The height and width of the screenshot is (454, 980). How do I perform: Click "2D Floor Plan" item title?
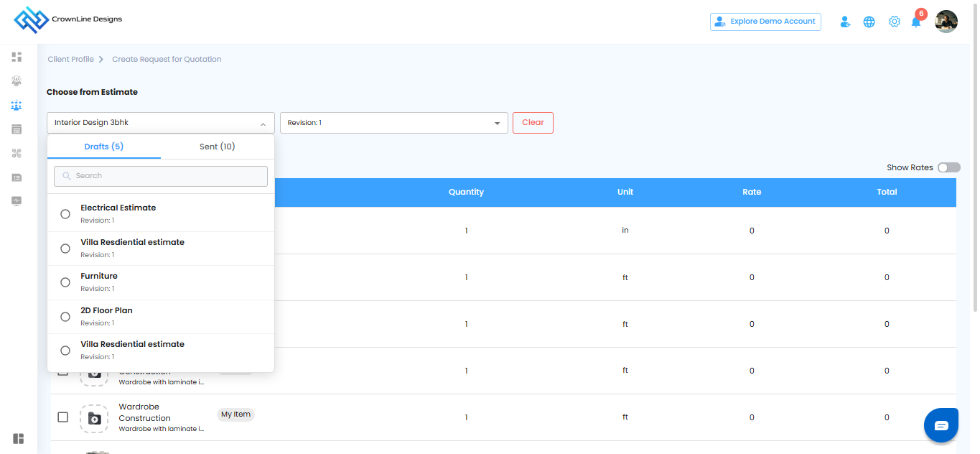click(106, 310)
